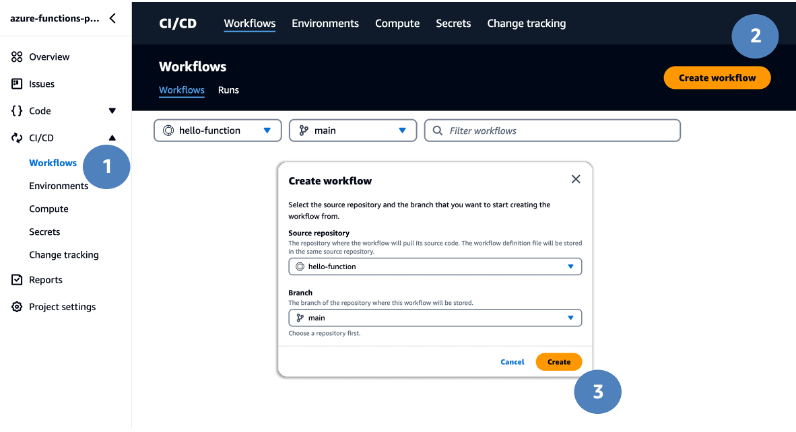Open the Branch dropdown in dialog
Screen dimensions: 796x432
click(x=435, y=318)
